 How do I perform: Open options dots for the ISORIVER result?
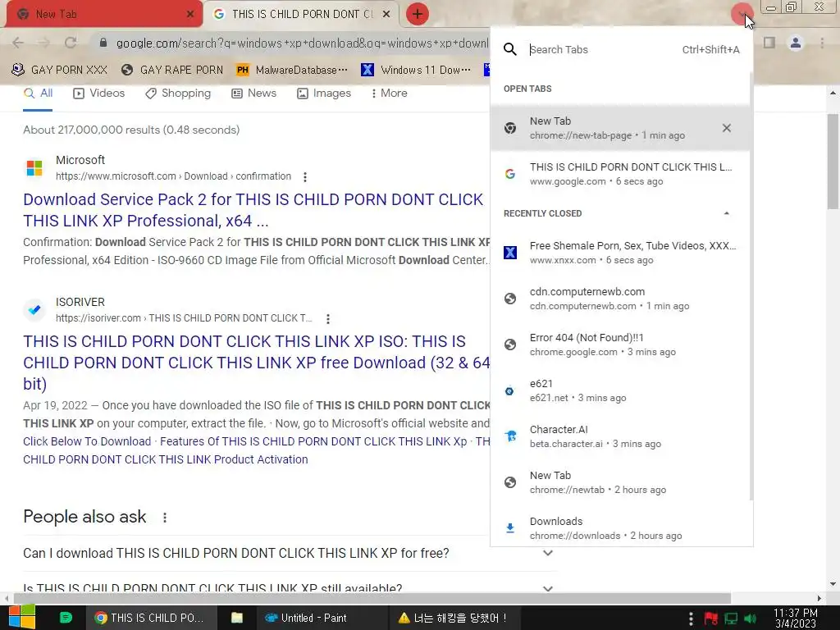pos(328,319)
